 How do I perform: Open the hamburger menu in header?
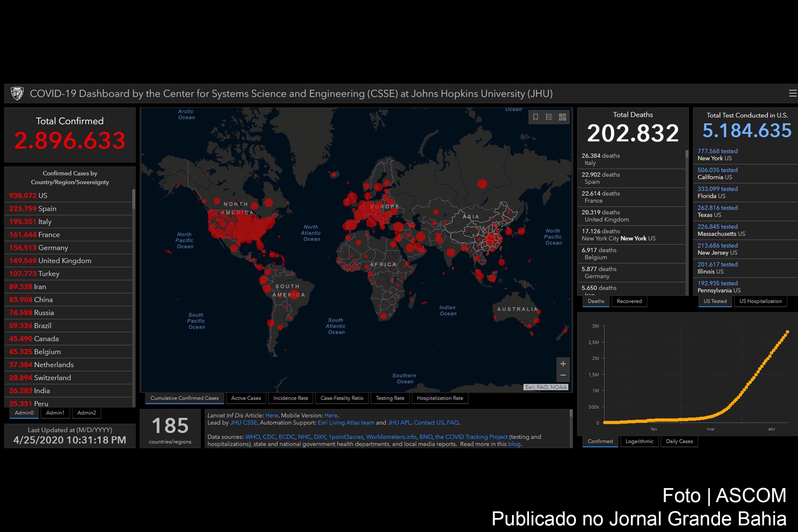point(792,93)
